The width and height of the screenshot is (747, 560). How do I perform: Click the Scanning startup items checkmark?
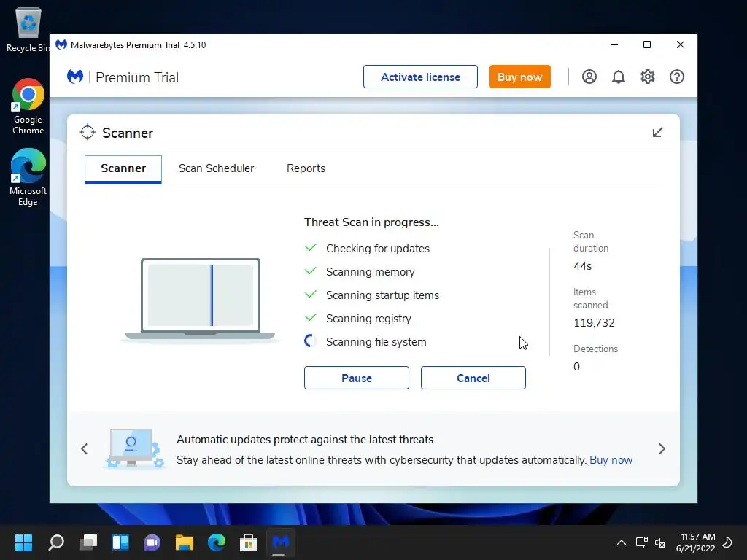tap(311, 295)
